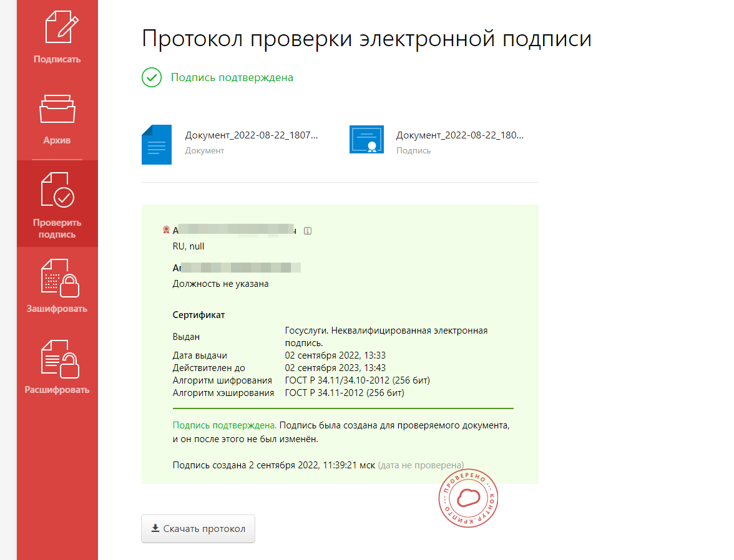Open the Зашифровать locked document icon
This screenshot has height=560, width=734.
click(x=60, y=278)
